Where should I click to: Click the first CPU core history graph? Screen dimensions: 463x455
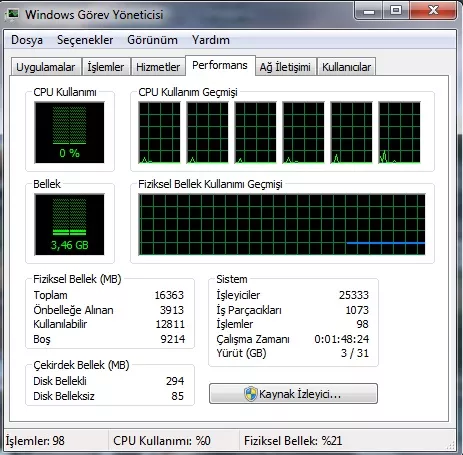point(159,133)
